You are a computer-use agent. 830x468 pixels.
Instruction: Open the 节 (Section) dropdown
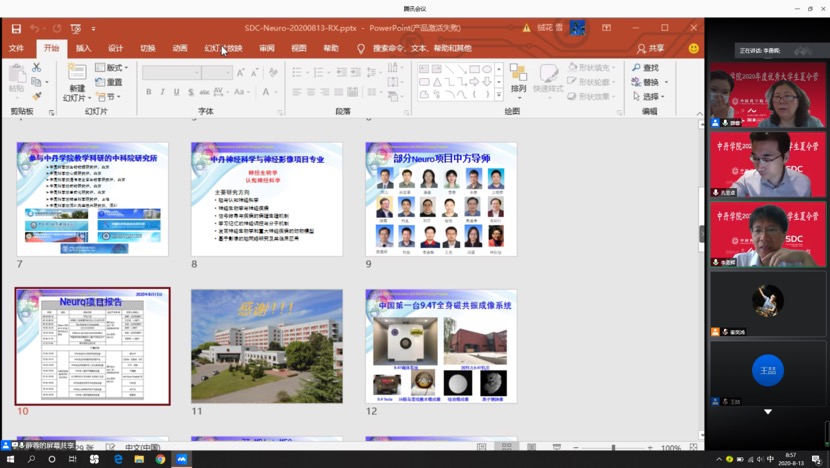click(x=109, y=96)
